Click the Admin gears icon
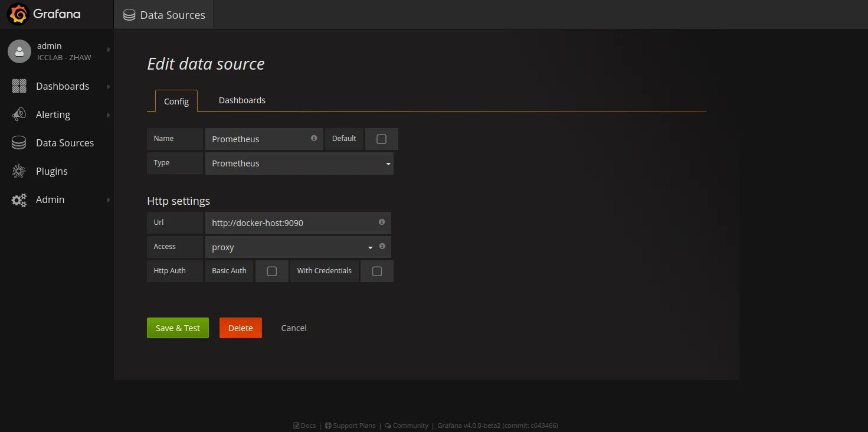 (x=19, y=200)
